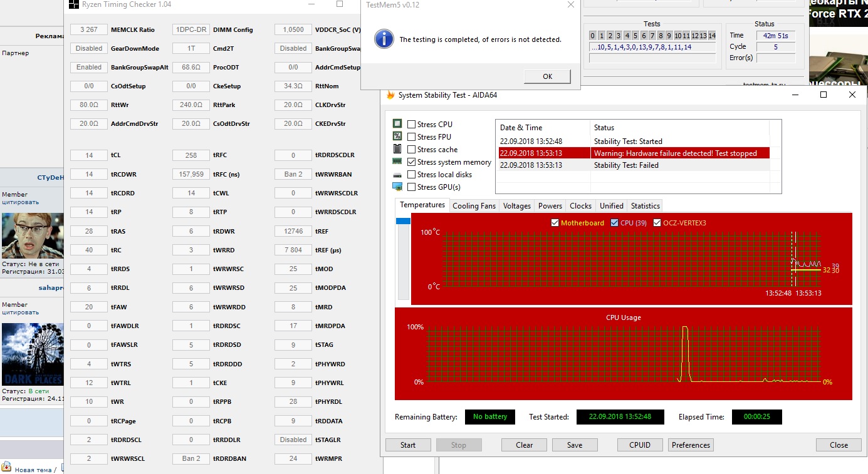This screenshot has width=868, height=474.
Task: Click the VDDCR_SoC voltage field
Action: coord(293,29)
